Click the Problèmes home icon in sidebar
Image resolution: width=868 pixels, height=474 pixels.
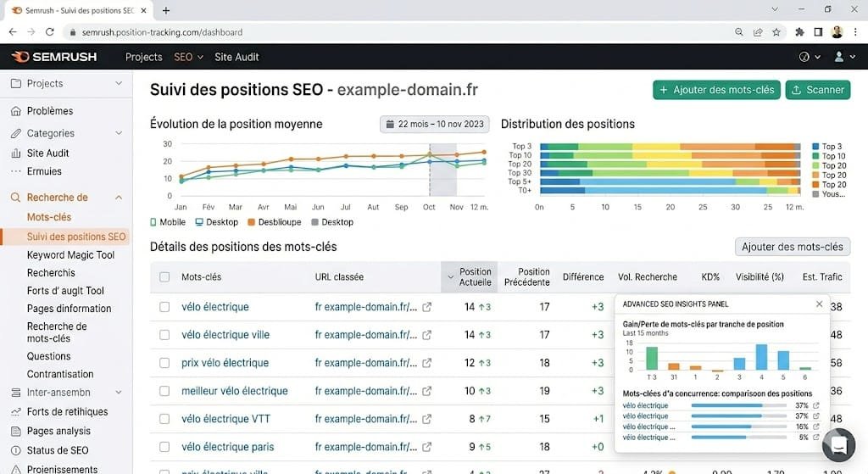click(16, 111)
